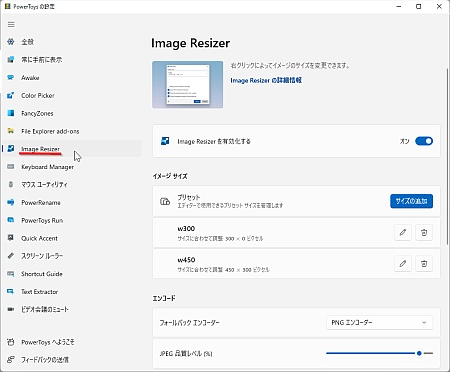Image resolution: width=450 pixels, height=372 pixels.
Task: Select Keyboard Manager in the sidebar
Action: (x=47, y=167)
